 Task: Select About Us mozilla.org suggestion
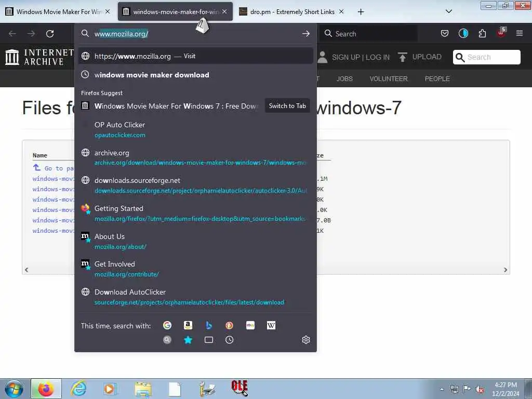pyautogui.click(x=195, y=241)
